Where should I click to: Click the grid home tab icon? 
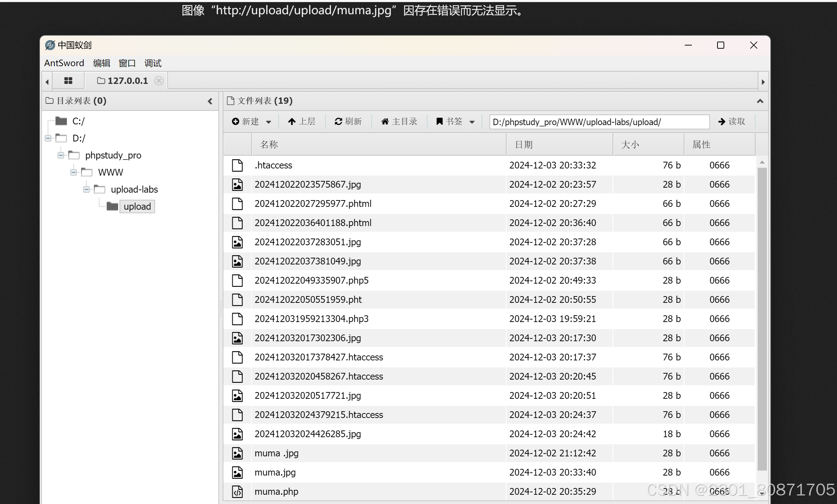[68, 81]
